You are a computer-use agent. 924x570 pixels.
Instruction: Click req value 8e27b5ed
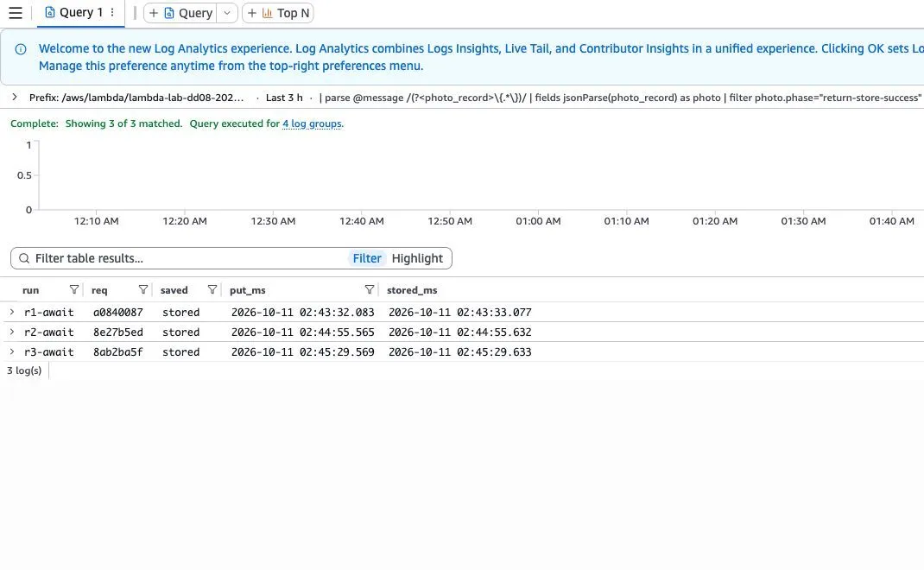click(117, 332)
